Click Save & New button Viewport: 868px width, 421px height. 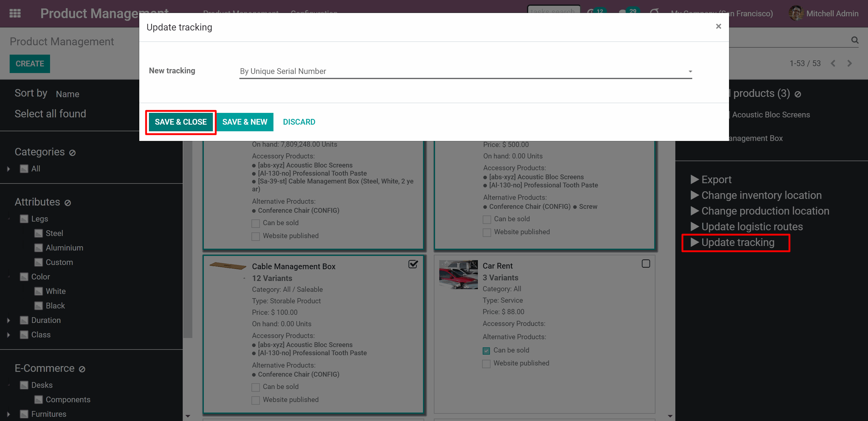245,122
